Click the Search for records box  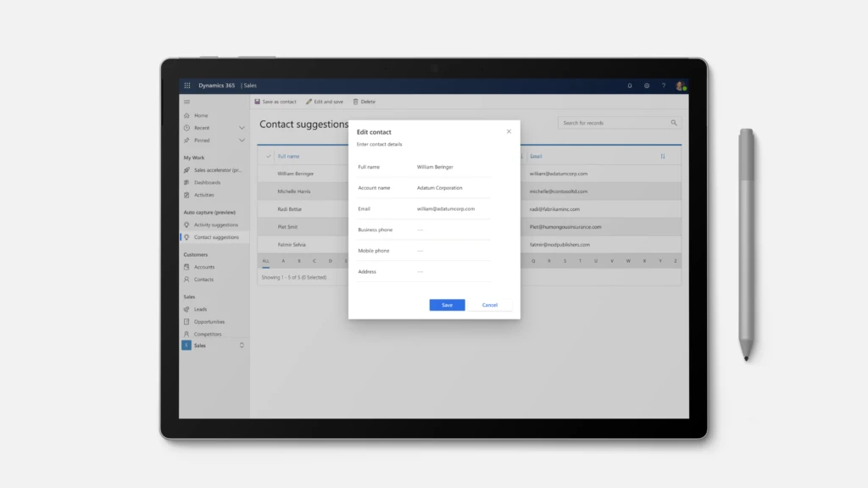613,123
